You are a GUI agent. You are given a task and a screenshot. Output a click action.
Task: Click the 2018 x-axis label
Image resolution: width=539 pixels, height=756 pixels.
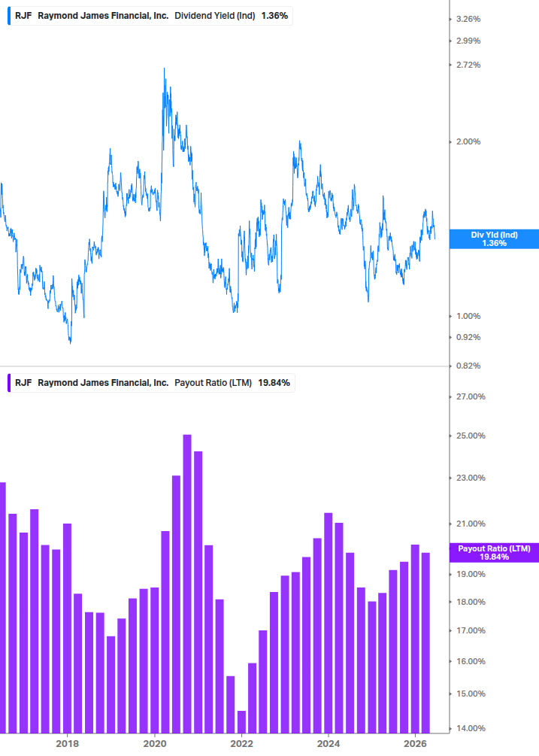[68, 743]
